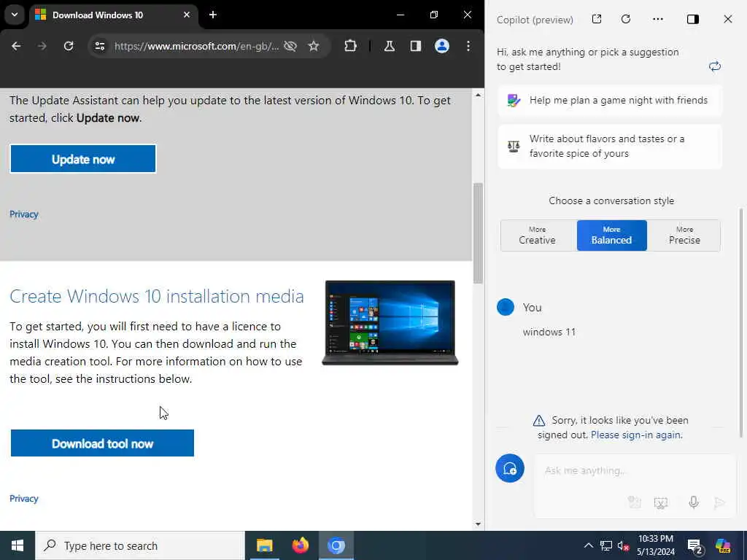Select More Precise conversation style
Image resolution: width=747 pixels, height=560 pixels.
[684, 236]
